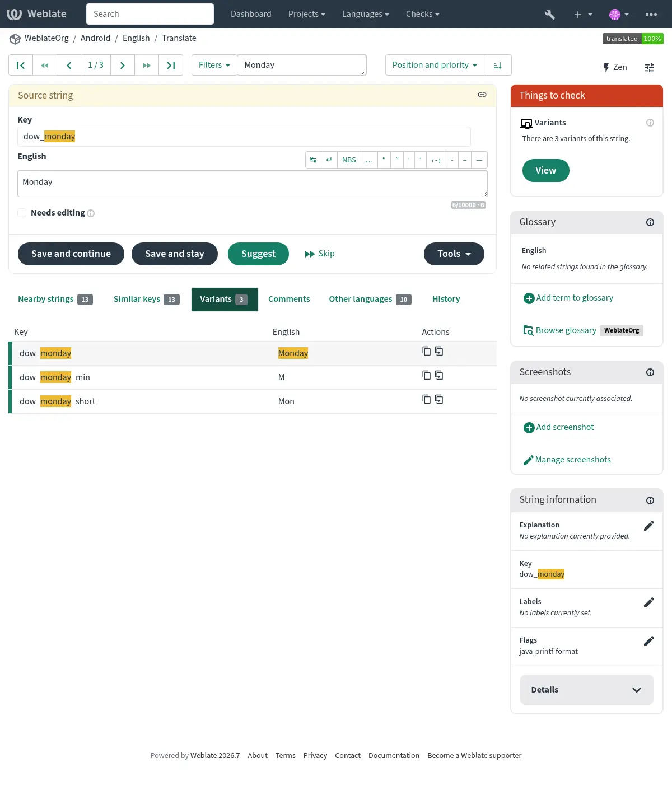Go to the last string

tap(171, 65)
